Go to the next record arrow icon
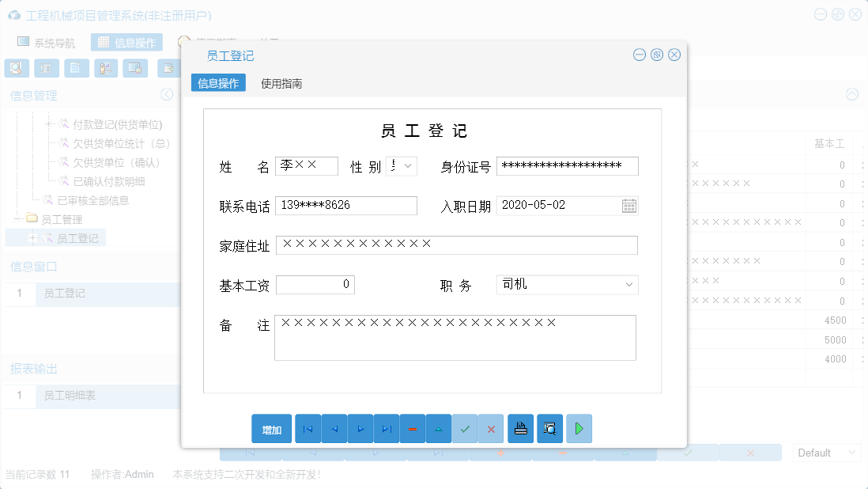The image size is (868, 489). [360, 428]
